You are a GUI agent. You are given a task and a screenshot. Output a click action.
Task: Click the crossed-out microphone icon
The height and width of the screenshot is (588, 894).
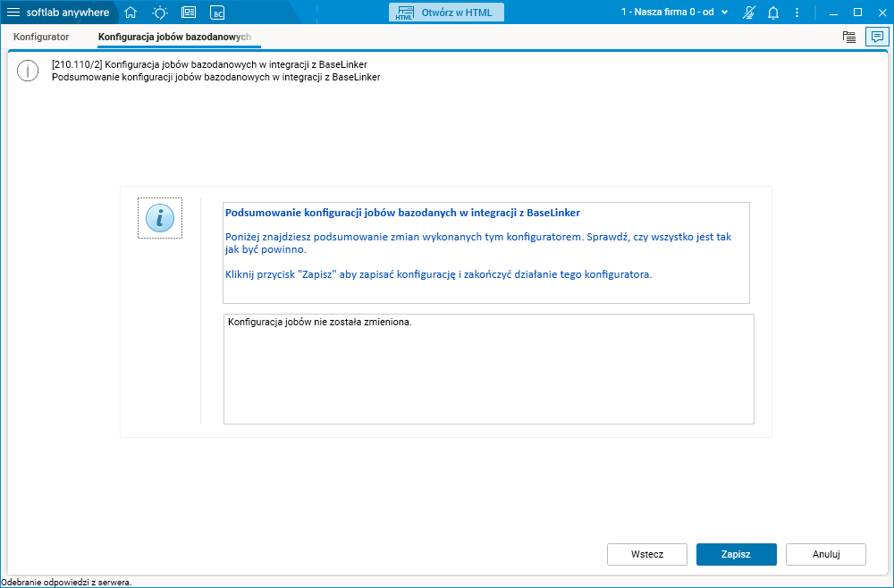click(748, 13)
